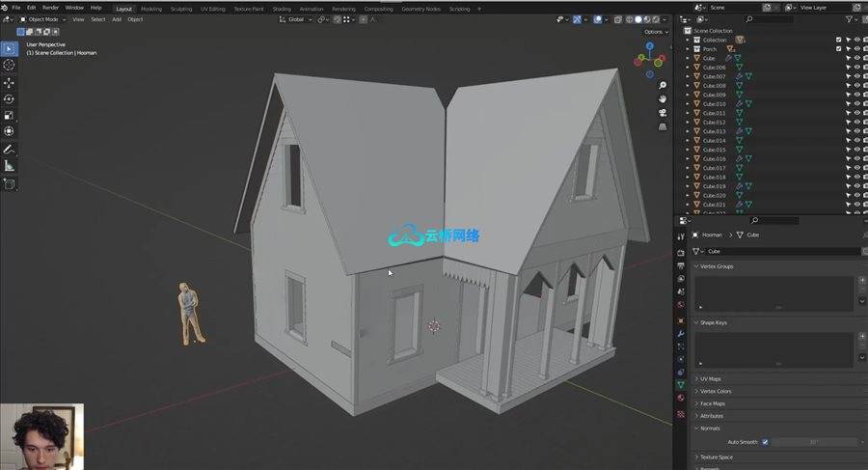Open the Output properties tab icon
The image size is (868, 470).
coord(681,266)
